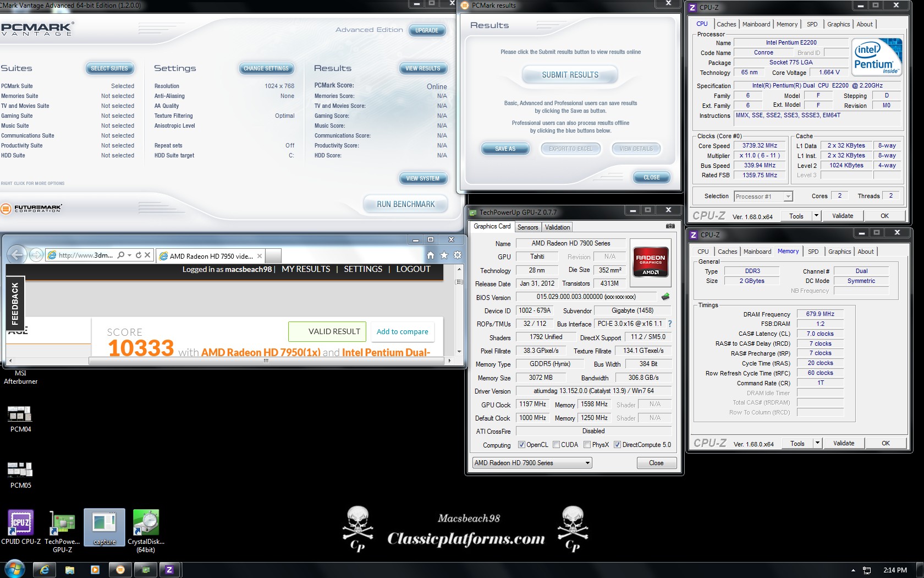This screenshot has width=924, height=578.
Task: Open the browser Tools gear icon
Action: coord(458,255)
